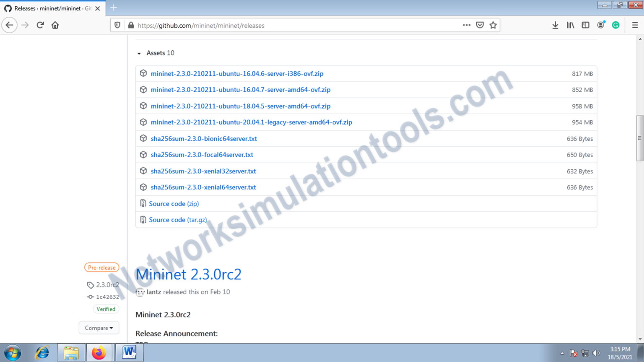The image size is (644, 362).
Task: Download mininet-2.3.0-210211-ubuntu-18.04.5-server-amd64-ovf.zip
Action: click(241, 106)
